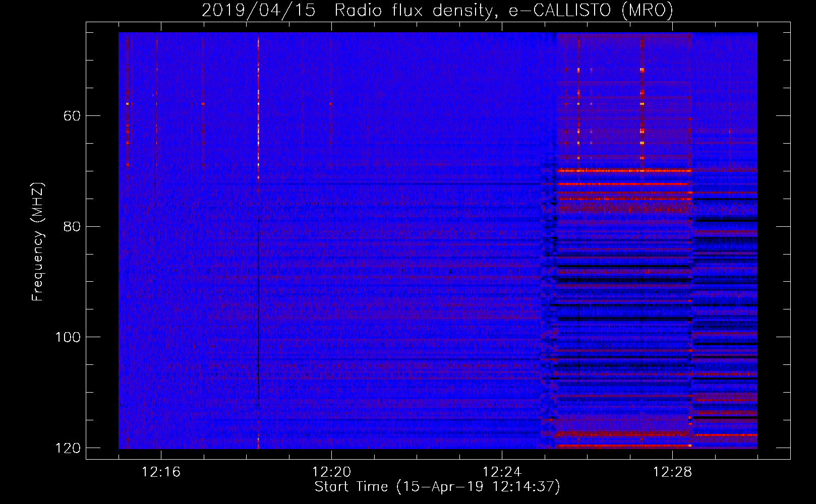
Task: Click the plot title "Radio flux density, e-CALLISTO (MRO)"
Action: pyautogui.click(x=504, y=11)
